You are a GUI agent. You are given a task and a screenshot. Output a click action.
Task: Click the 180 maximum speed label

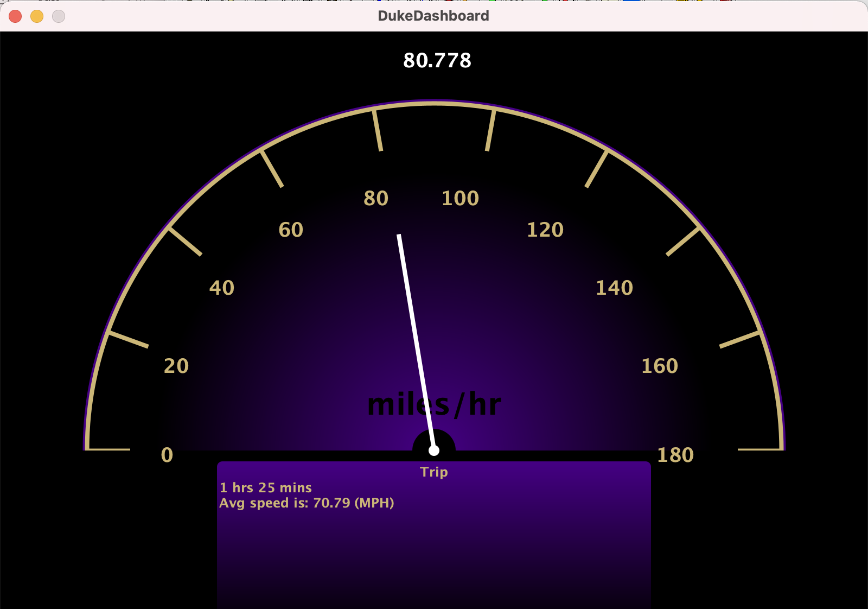(x=675, y=455)
